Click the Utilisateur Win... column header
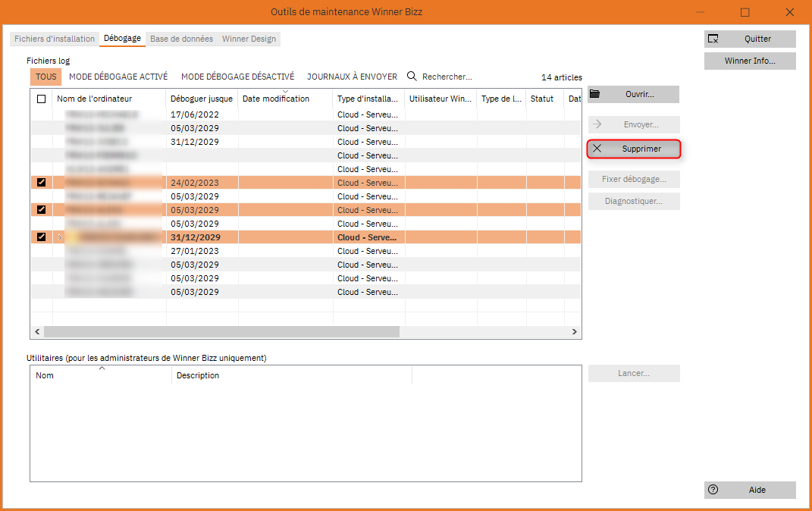Image resolution: width=812 pixels, height=511 pixels. (x=440, y=99)
